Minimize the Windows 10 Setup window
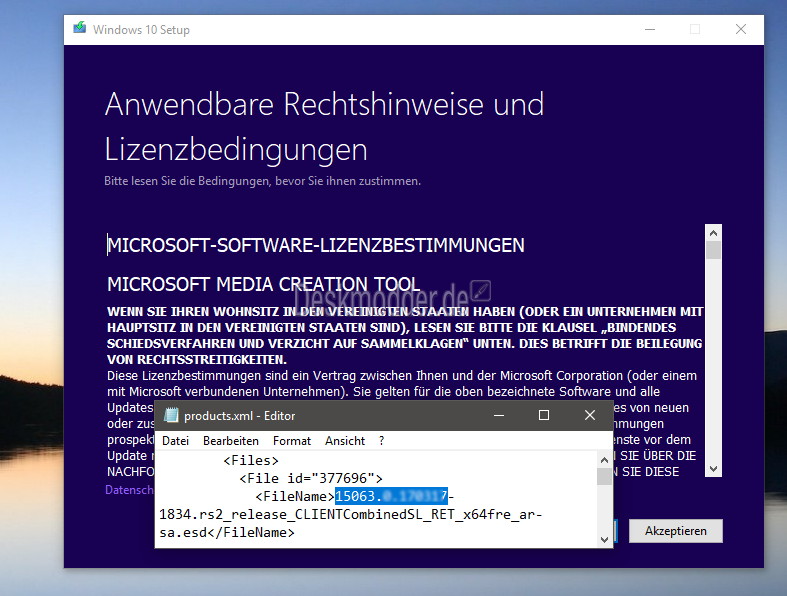This screenshot has width=787, height=596. 650,30
